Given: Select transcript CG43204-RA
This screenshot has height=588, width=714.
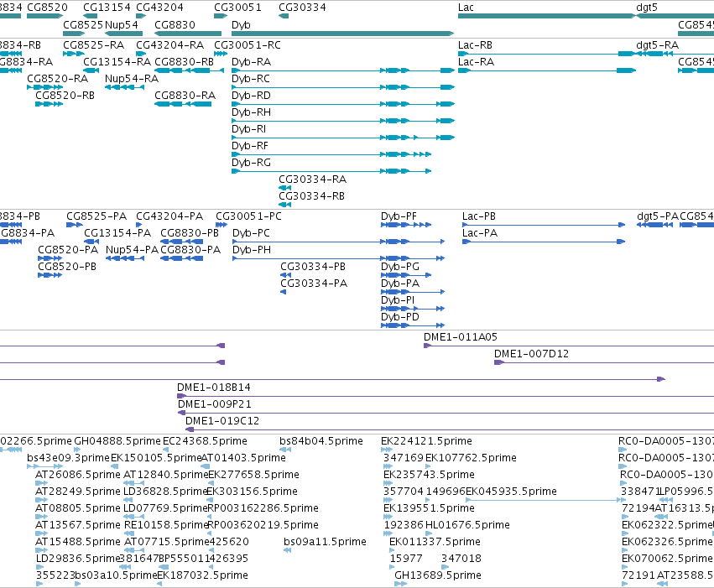Looking at the screenshot, I should pyautogui.click(x=169, y=45).
